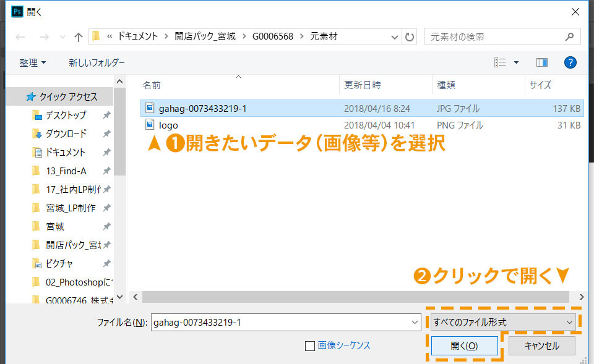Image resolution: width=594 pixels, height=364 pixels.
Task: Open view options dropdown arrow
Action: pyautogui.click(x=516, y=62)
